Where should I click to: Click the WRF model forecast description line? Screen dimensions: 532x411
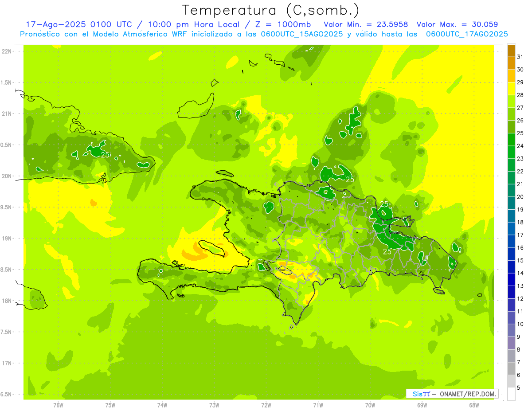(264, 34)
